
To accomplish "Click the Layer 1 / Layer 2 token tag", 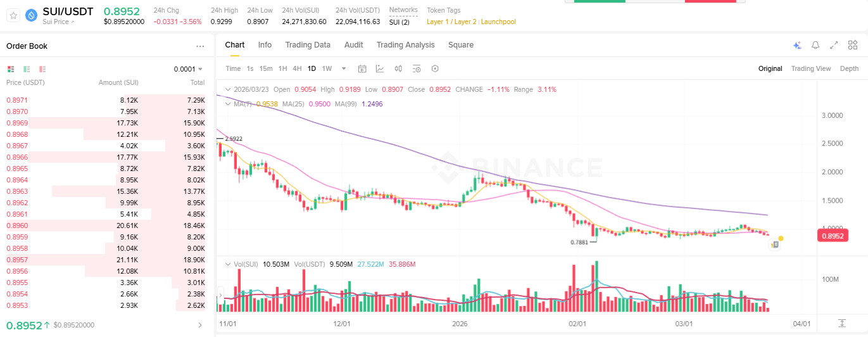I will [x=452, y=22].
